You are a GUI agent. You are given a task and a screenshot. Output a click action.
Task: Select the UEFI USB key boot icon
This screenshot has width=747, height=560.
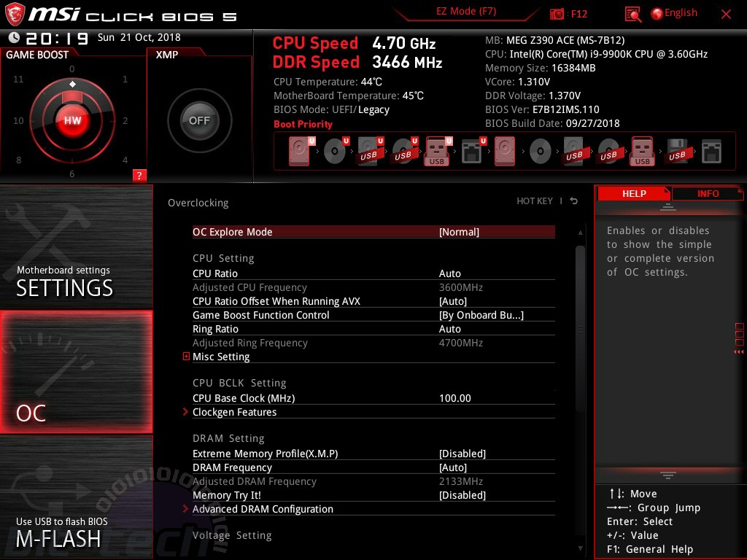[438, 151]
